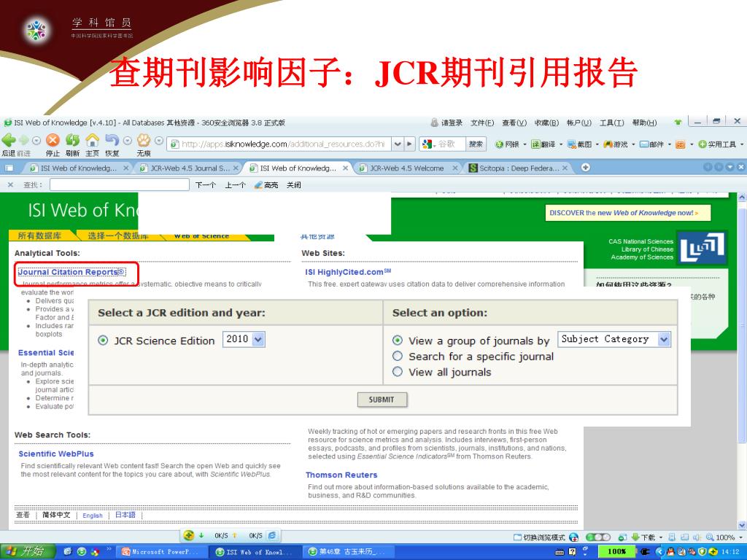Screen dimensions: 747x560
Task: Open the Thomson Reuters link
Action: pyautogui.click(x=341, y=475)
